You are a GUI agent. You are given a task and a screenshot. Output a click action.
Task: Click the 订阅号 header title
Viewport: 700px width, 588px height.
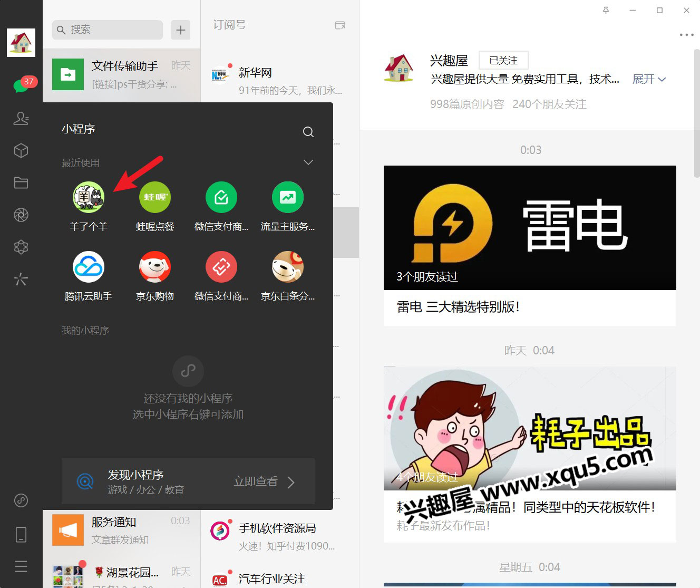point(229,25)
